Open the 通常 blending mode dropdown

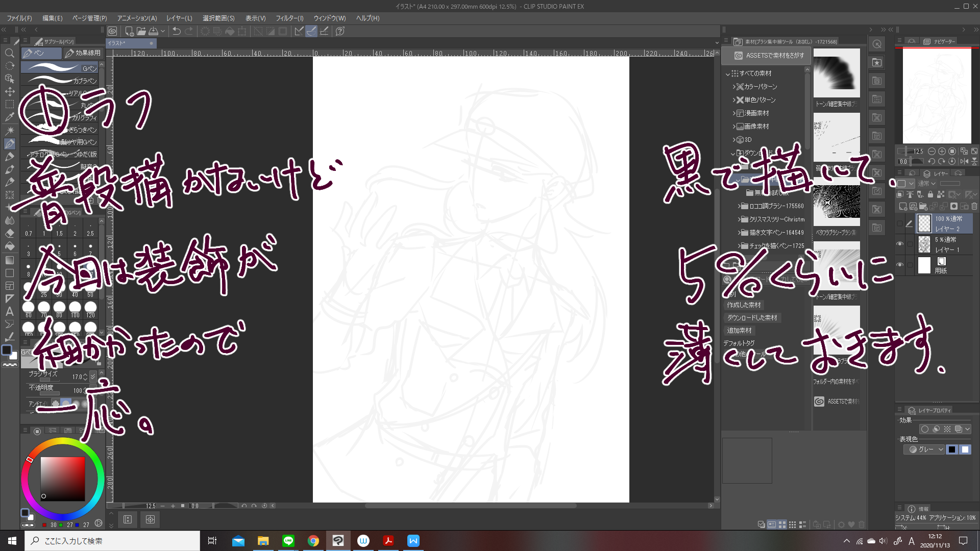tap(927, 184)
